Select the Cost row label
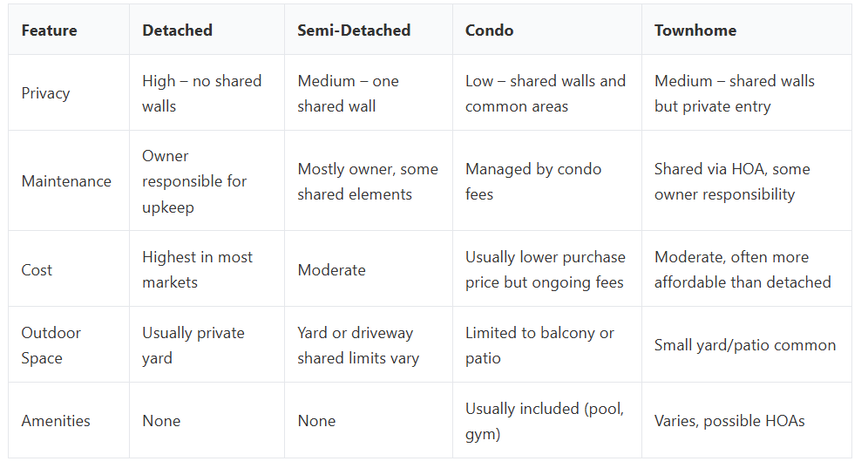Viewport: 868px width, 468px height. pos(37,270)
